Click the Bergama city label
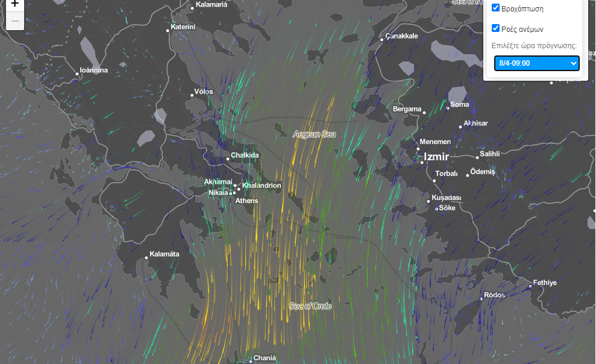 click(x=407, y=109)
